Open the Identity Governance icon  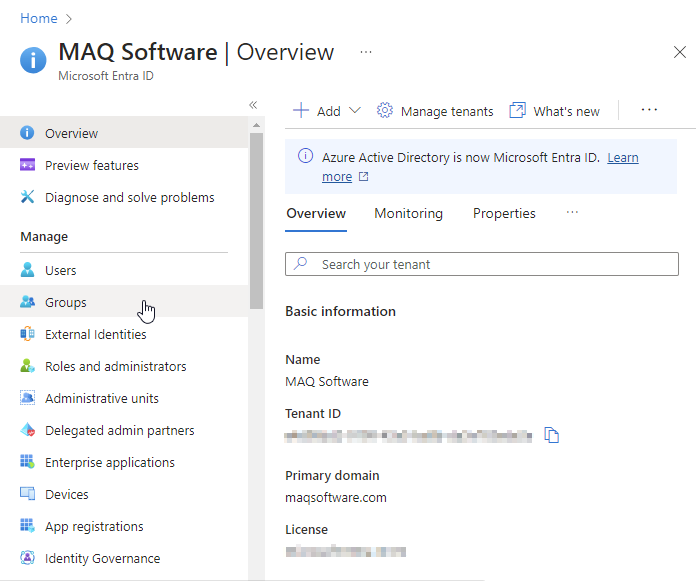pyautogui.click(x=27, y=558)
